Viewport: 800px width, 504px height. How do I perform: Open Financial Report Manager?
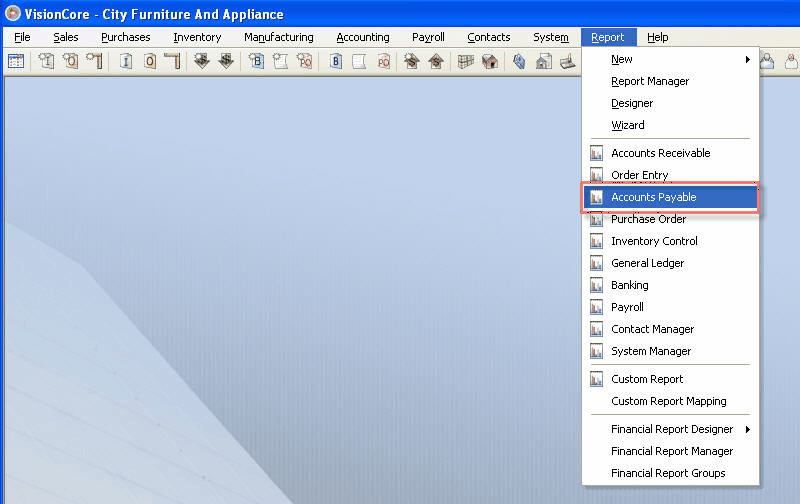pos(670,451)
